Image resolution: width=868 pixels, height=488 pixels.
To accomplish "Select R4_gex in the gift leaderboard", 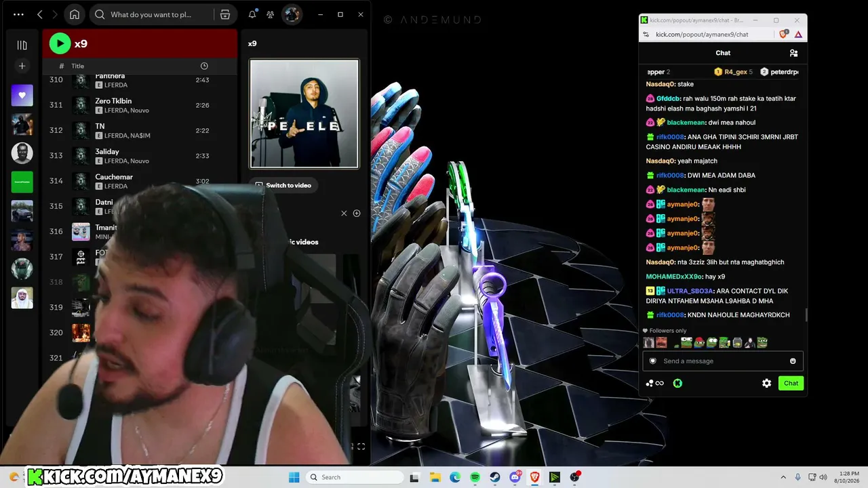I will tap(736, 72).
